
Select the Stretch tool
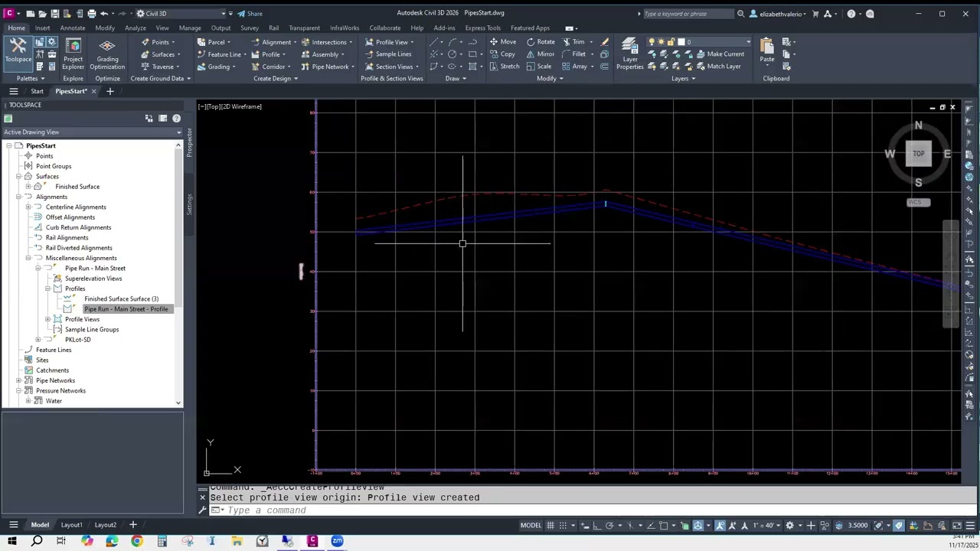[x=504, y=67]
